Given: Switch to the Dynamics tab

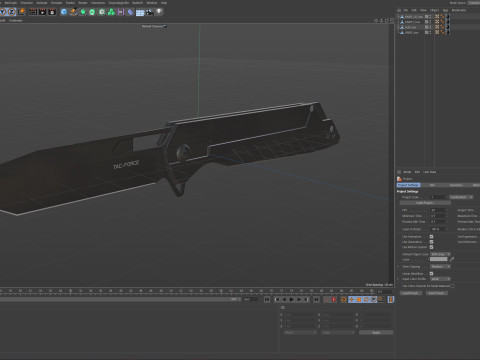Looking at the screenshot, I should (456, 185).
